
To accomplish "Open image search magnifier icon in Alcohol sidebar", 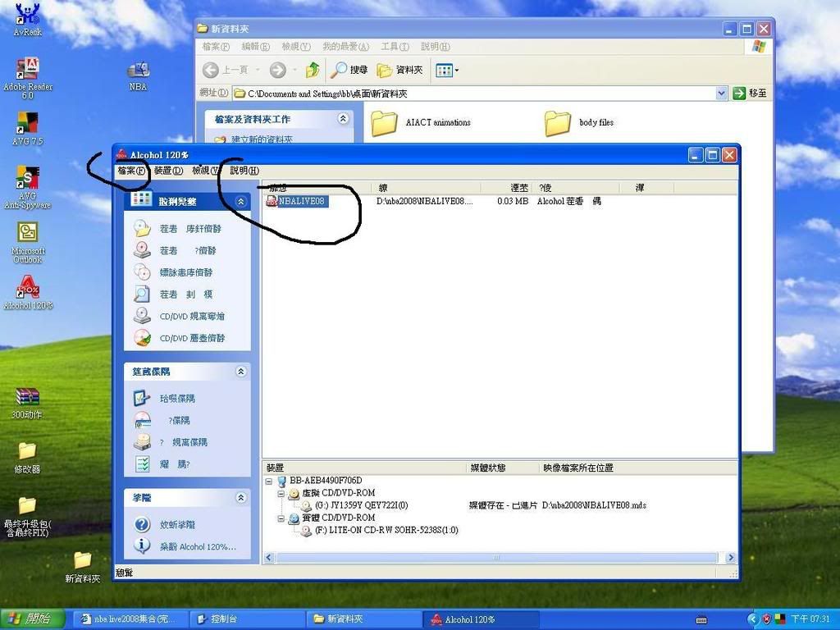I will tap(142, 294).
